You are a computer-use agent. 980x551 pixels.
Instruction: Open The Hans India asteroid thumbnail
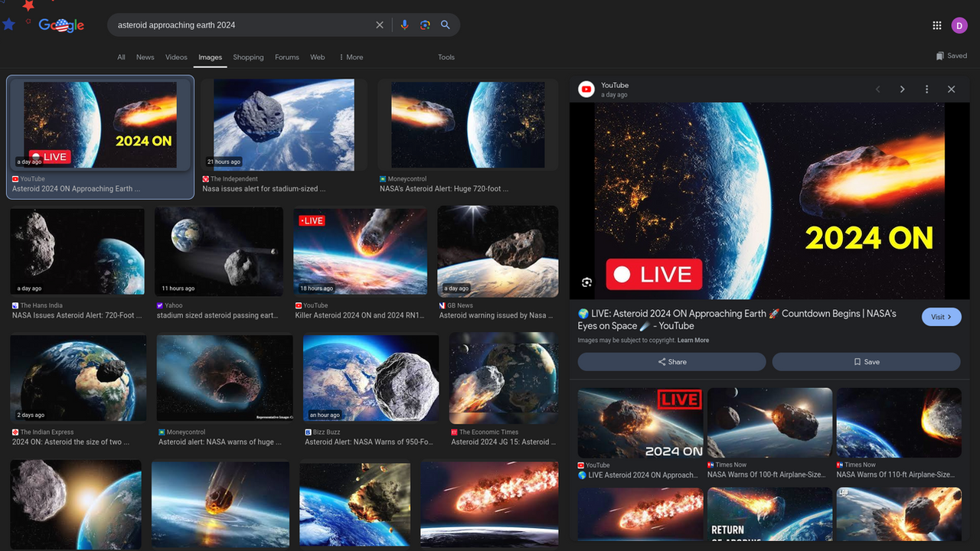[x=77, y=252]
